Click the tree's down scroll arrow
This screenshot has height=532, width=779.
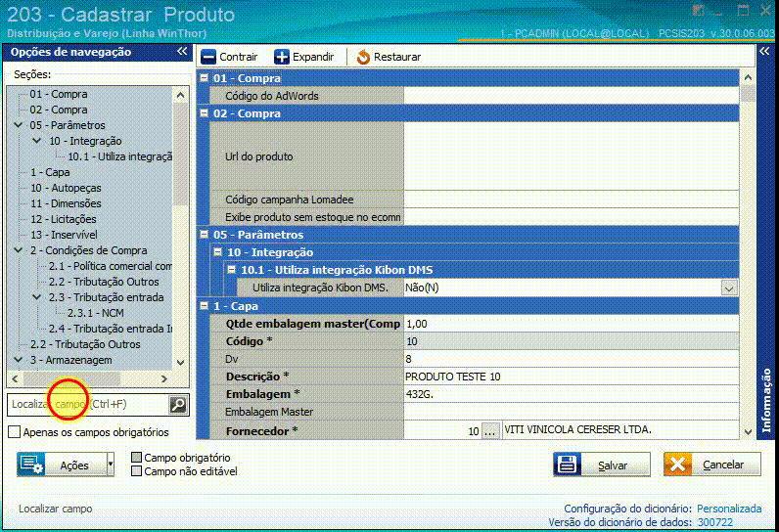click(x=180, y=363)
